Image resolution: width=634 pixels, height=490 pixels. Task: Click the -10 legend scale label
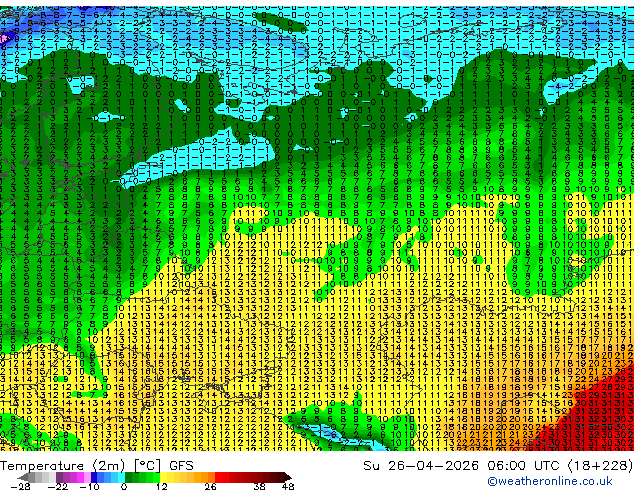(x=90, y=486)
